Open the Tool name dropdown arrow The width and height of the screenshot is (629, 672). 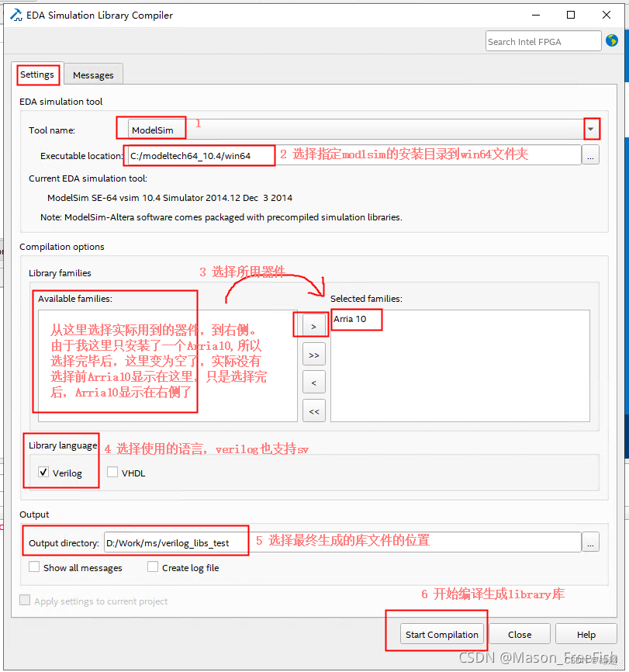590,129
